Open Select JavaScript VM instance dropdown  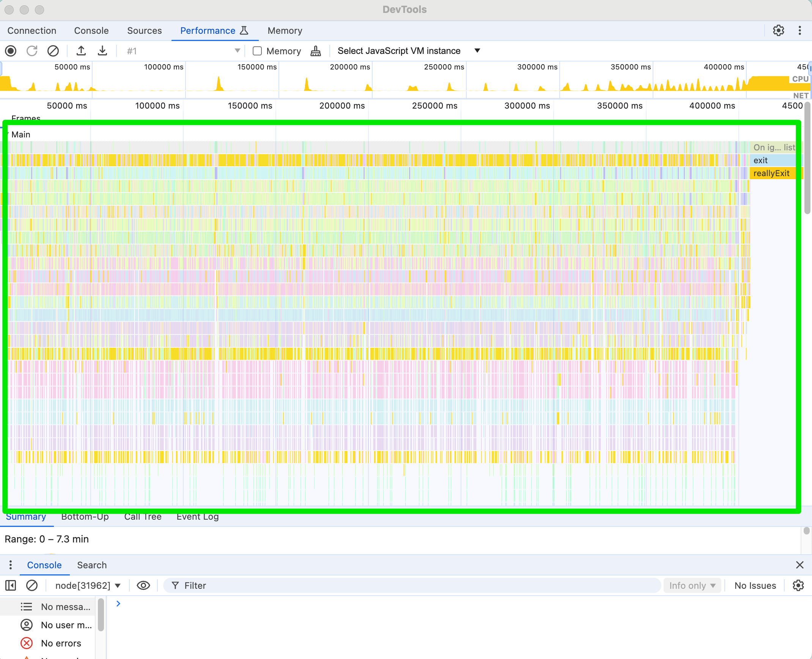tap(409, 51)
